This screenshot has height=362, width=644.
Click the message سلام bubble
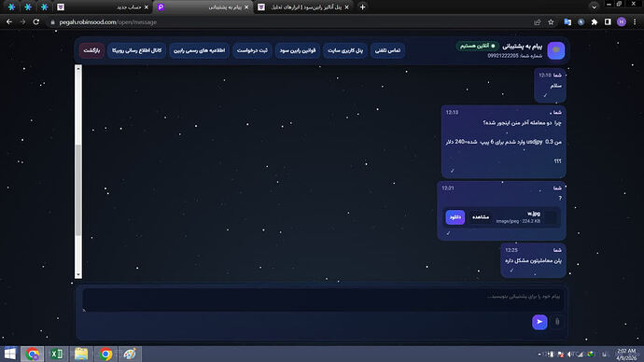tap(551, 85)
